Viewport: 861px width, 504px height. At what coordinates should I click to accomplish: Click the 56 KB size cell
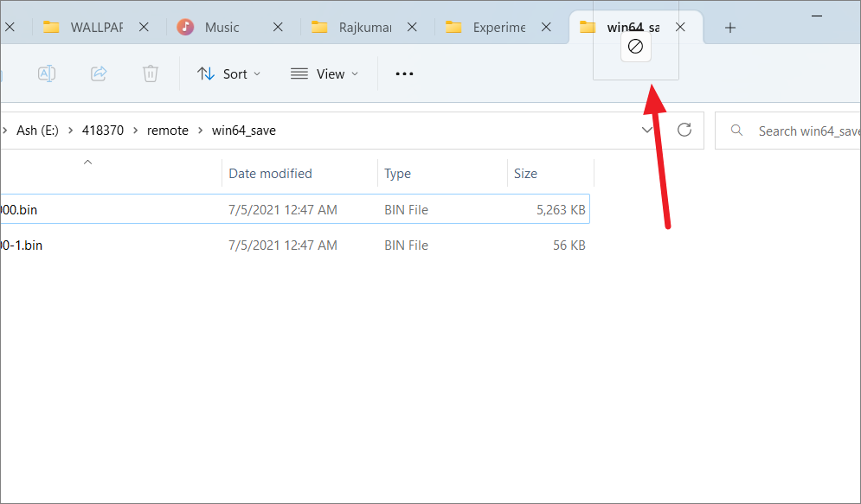pyautogui.click(x=569, y=246)
